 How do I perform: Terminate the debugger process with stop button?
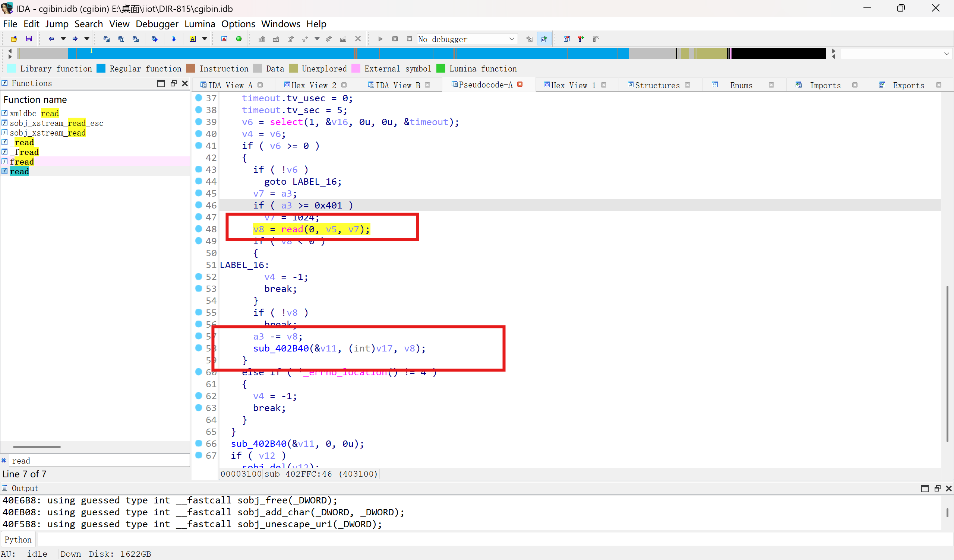(409, 39)
